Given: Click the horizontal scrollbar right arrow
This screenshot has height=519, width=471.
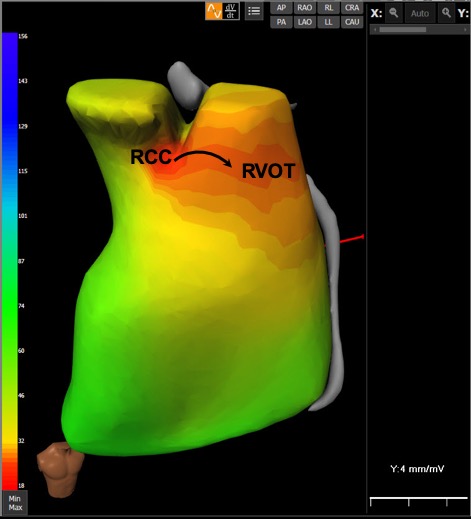Looking at the screenshot, I should pos(466,30).
